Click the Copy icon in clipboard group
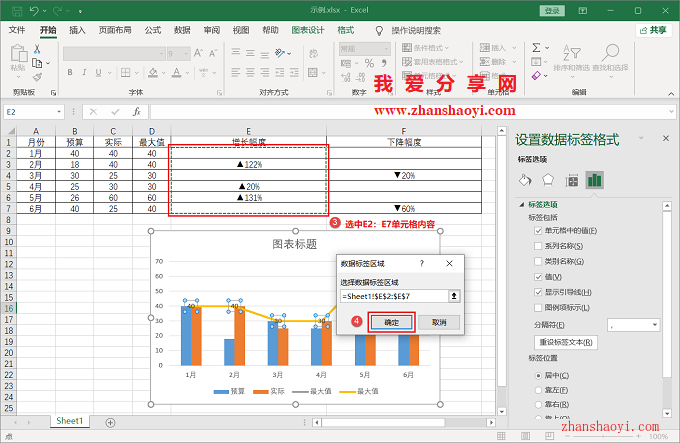Image resolution: width=680 pixels, height=443 pixels. pos(37,63)
